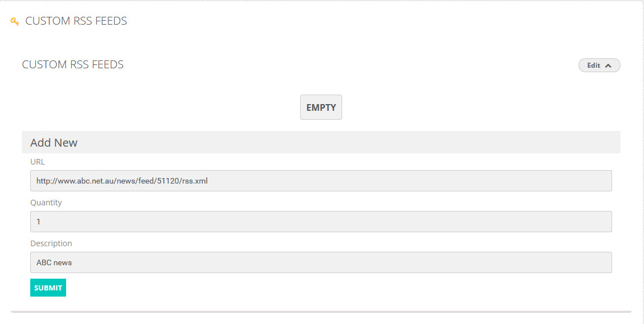The width and height of the screenshot is (644, 324).
Task: Submit the new RSS feed form
Action: click(x=48, y=288)
